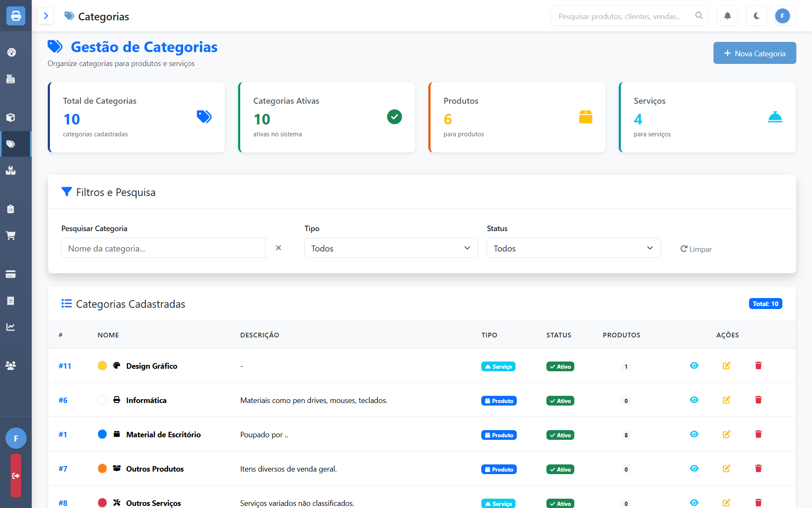Image resolution: width=812 pixels, height=508 pixels.
Task: Click the Nova Categoria button
Action: [754, 53]
